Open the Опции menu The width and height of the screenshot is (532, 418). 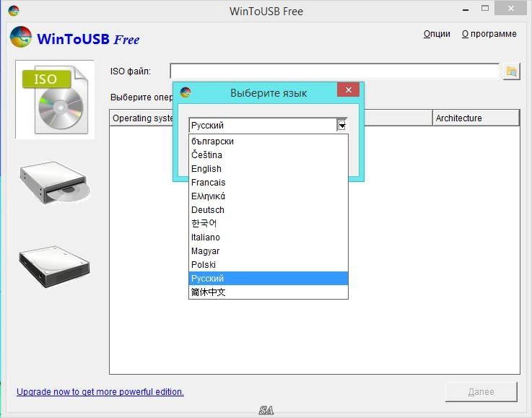coord(437,34)
